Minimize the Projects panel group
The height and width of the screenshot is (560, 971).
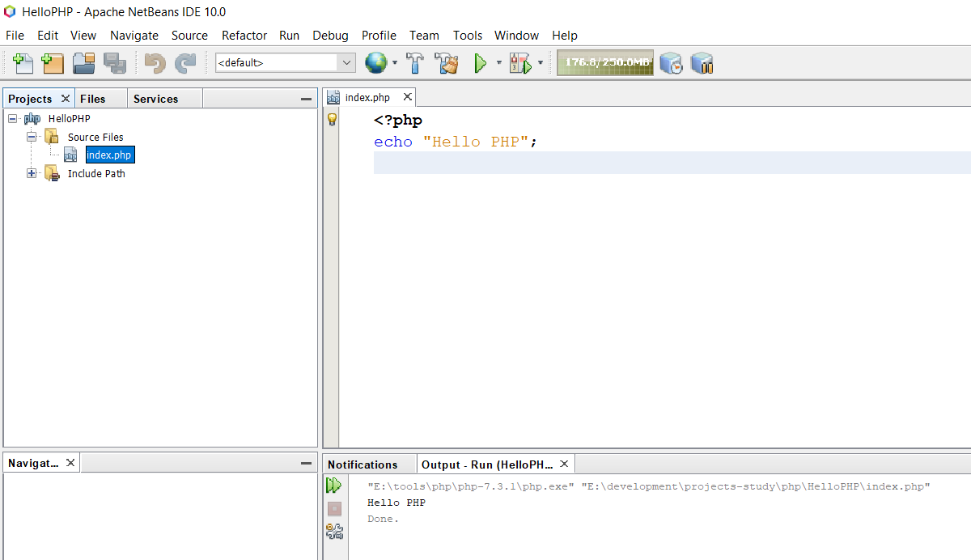(306, 99)
